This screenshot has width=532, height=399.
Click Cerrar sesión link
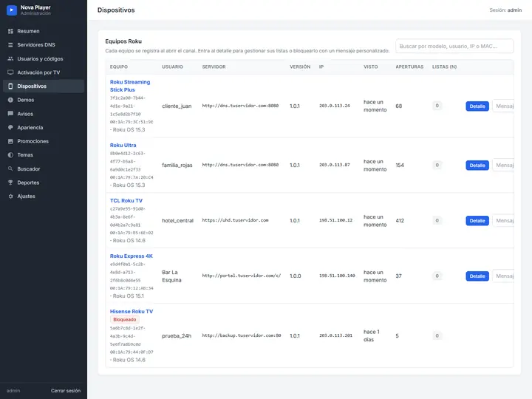coord(66,391)
